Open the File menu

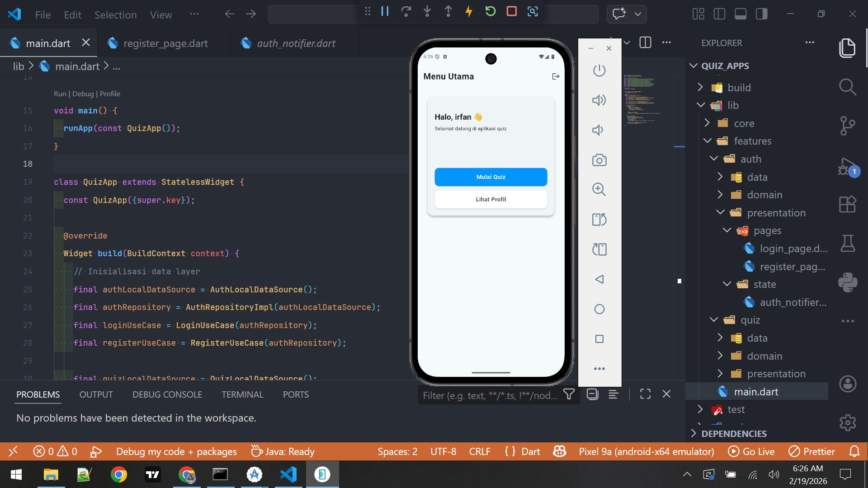[x=42, y=14]
